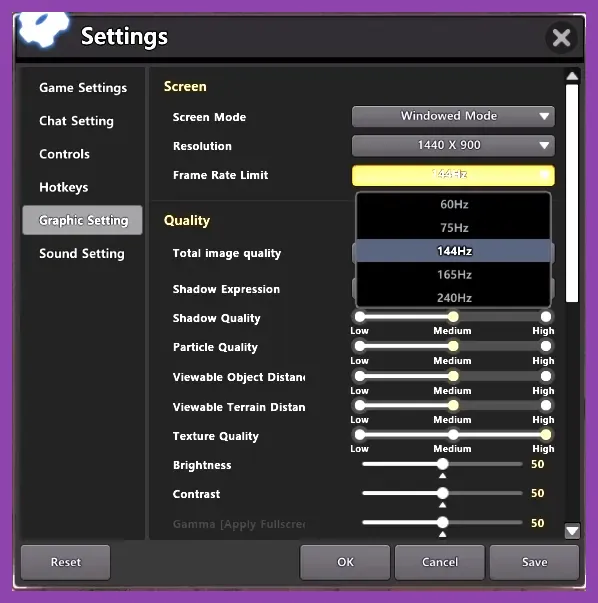Click the Cancel button
Image resolution: width=598 pixels, height=603 pixels.
(x=440, y=562)
